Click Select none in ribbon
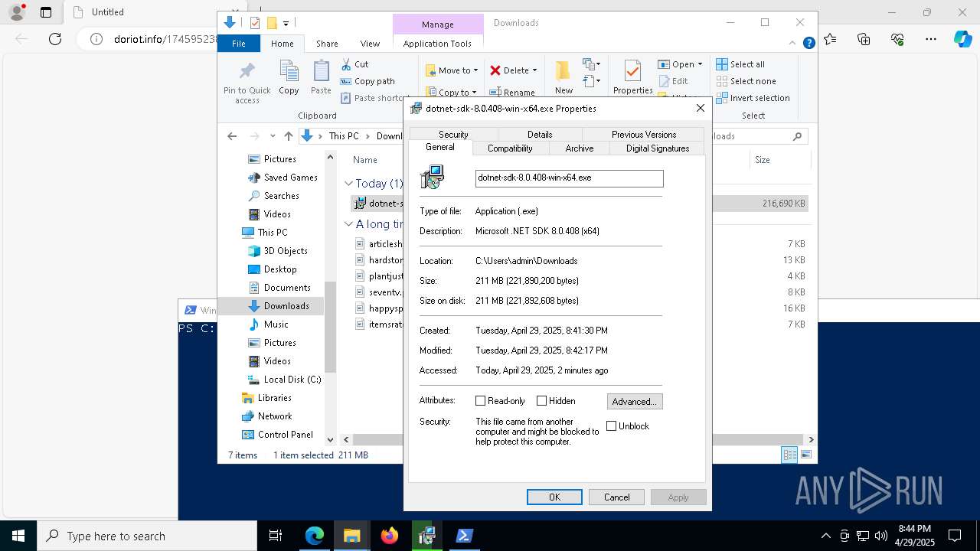980x551 pixels. coord(746,81)
